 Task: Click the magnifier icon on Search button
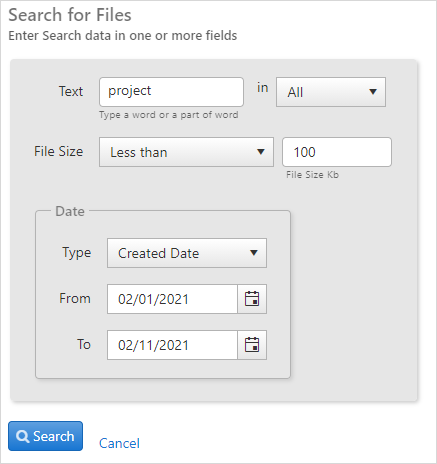click(x=23, y=436)
